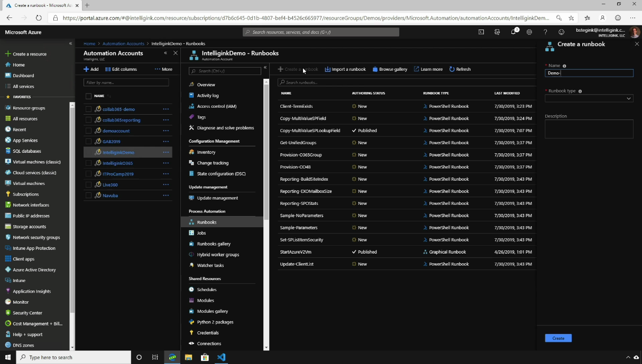Click Automation Accounts breadcrumb link
This screenshot has width=642, height=364.
pos(123,44)
